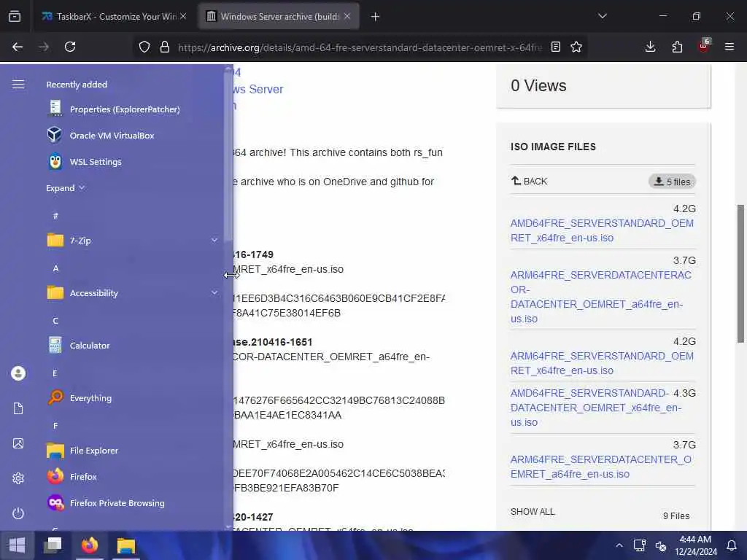
Task: Open the Start menu hamburger navigation icon
Action: coord(18,85)
